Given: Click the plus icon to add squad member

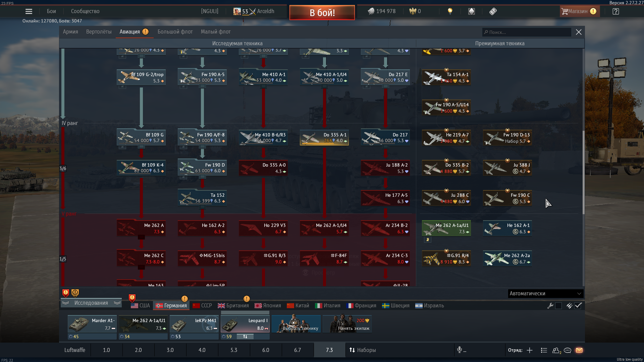Looking at the screenshot, I should coord(530,350).
